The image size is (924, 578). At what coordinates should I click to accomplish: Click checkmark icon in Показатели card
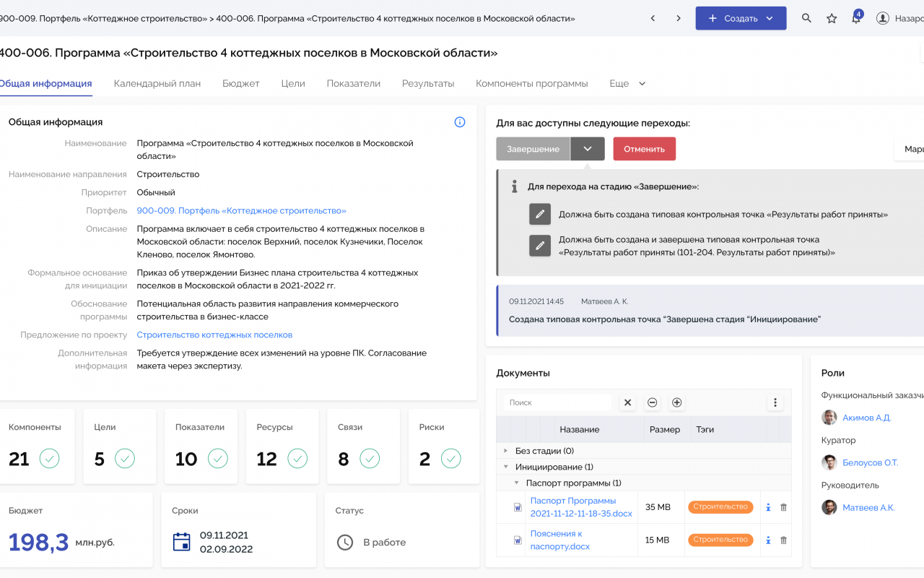pyautogui.click(x=217, y=458)
